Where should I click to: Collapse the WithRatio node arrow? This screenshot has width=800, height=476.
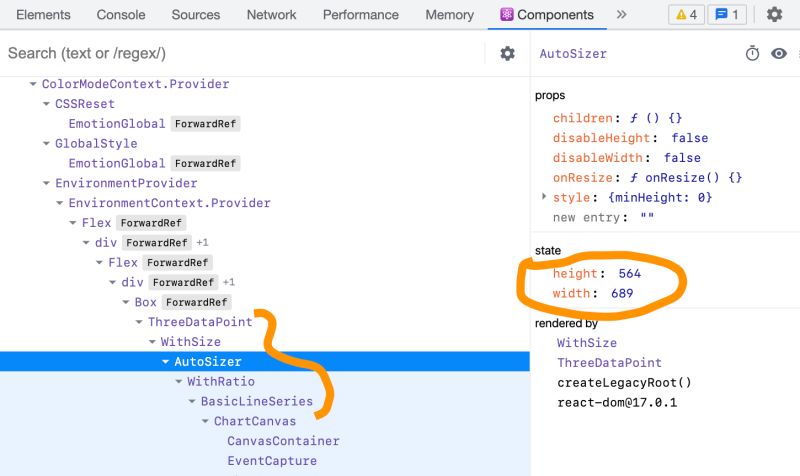[179, 381]
